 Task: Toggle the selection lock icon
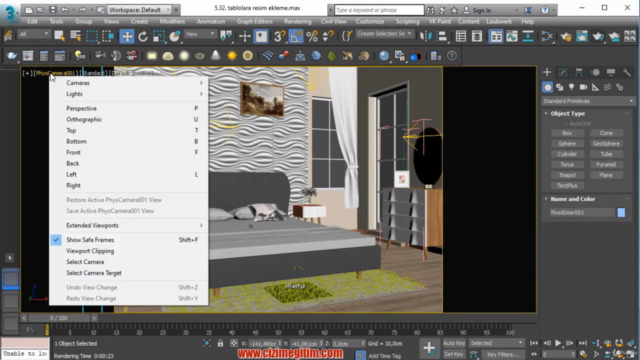pyautogui.click(x=220, y=343)
